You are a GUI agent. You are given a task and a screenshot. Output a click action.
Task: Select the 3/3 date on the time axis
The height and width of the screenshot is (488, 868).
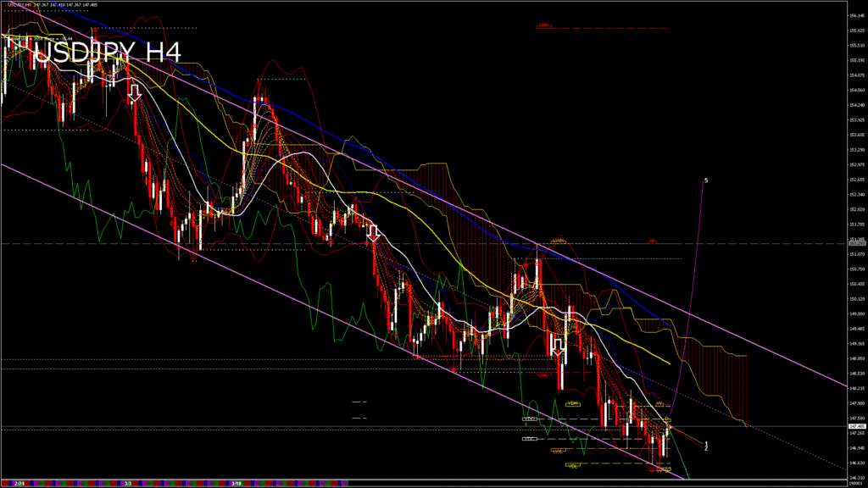[x=127, y=483]
